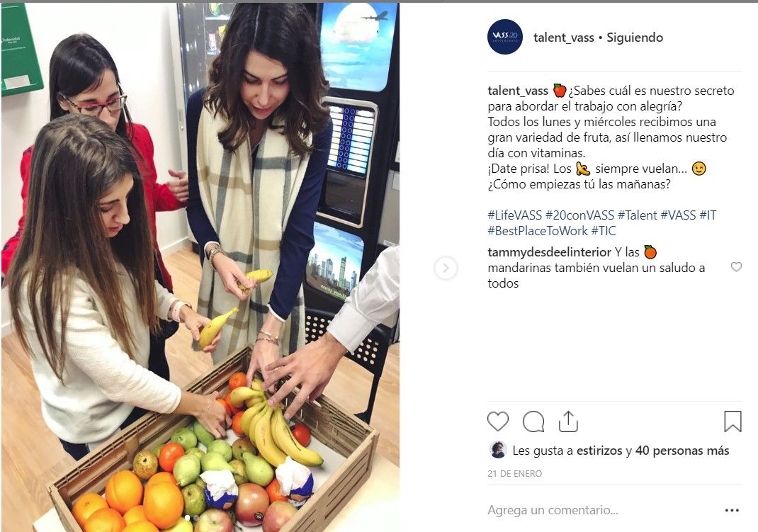758x532 pixels.
Task: Toggle the Siguiendo following status
Action: click(635, 38)
